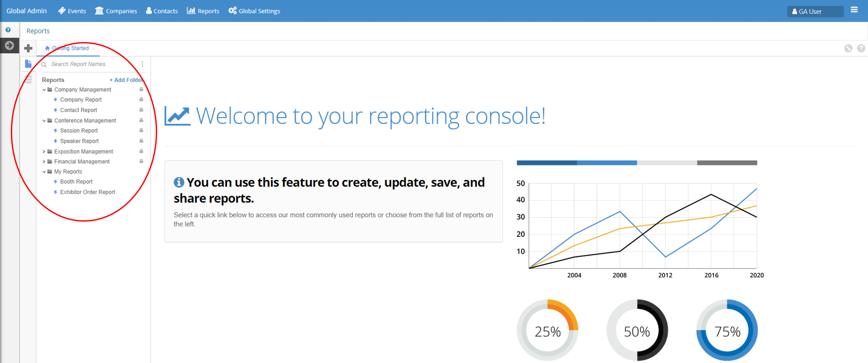Expand the Exposition Management folder

pyautogui.click(x=44, y=152)
